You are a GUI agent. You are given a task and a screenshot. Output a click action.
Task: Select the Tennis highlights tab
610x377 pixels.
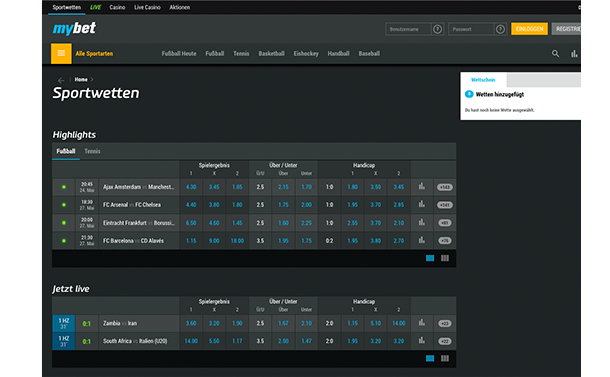point(92,151)
